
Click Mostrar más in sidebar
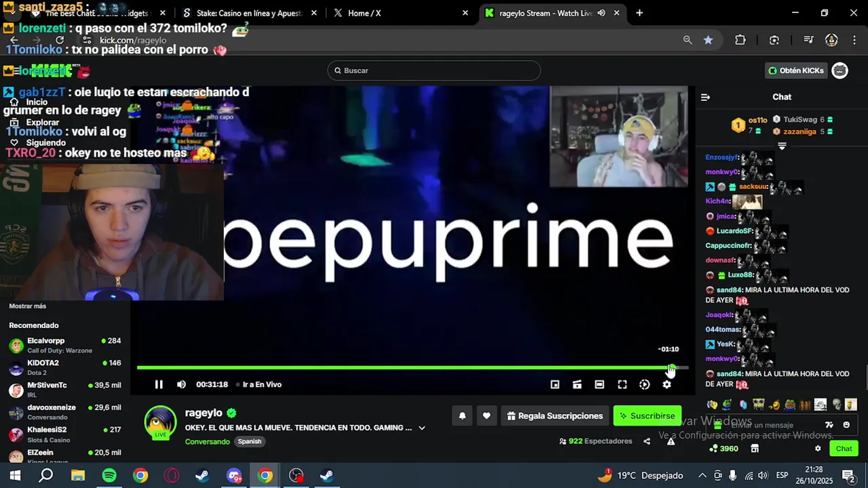[x=28, y=306]
